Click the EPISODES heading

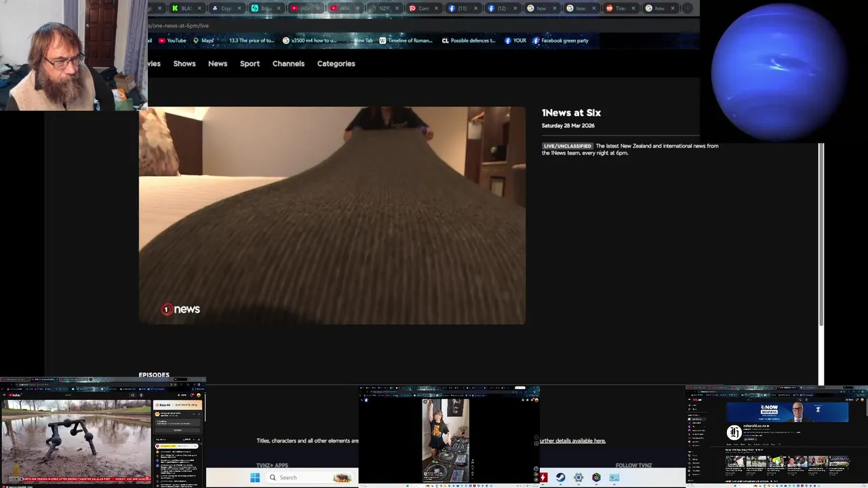tap(154, 375)
